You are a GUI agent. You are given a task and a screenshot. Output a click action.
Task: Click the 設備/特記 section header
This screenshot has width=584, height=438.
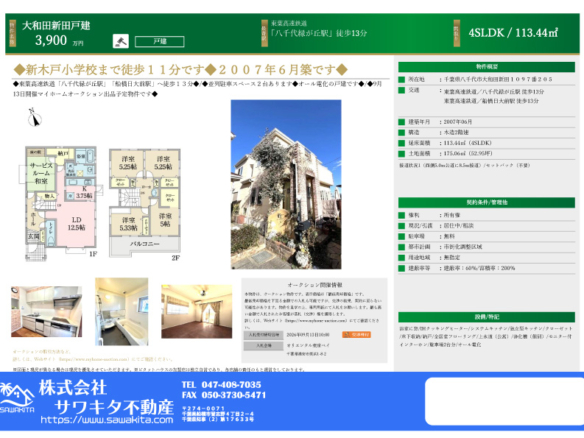pos(486,317)
